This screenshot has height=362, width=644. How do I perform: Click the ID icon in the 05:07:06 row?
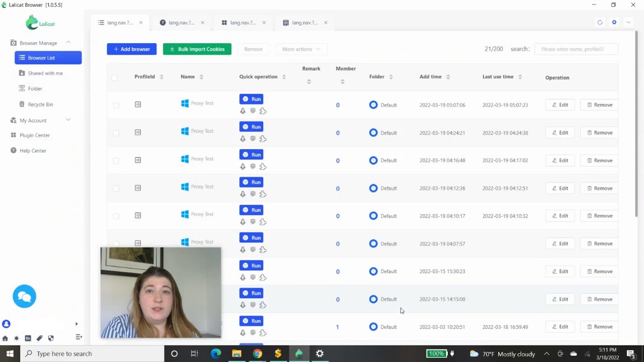(x=138, y=105)
